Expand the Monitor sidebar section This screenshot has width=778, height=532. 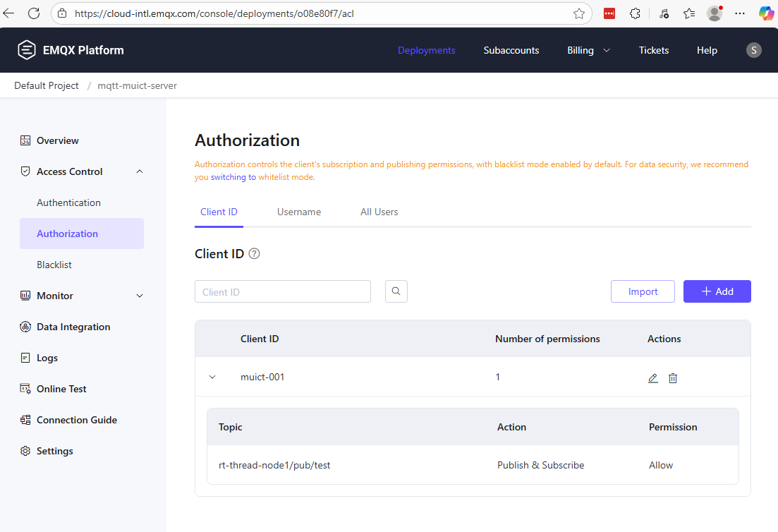140,296
